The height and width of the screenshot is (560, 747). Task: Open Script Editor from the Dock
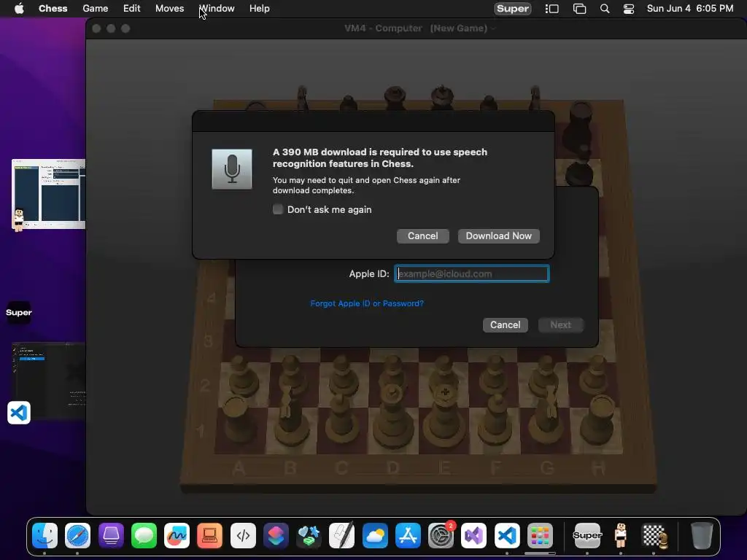tap(341, 536)
